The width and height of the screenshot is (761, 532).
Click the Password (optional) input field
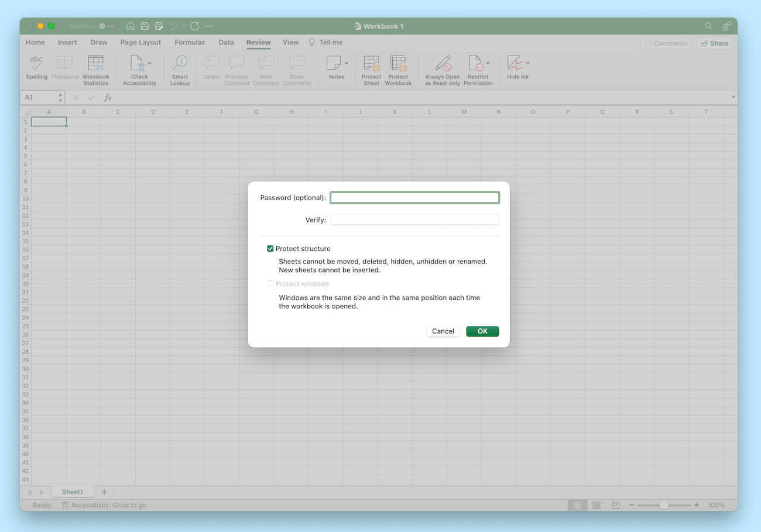pos(414,197)
